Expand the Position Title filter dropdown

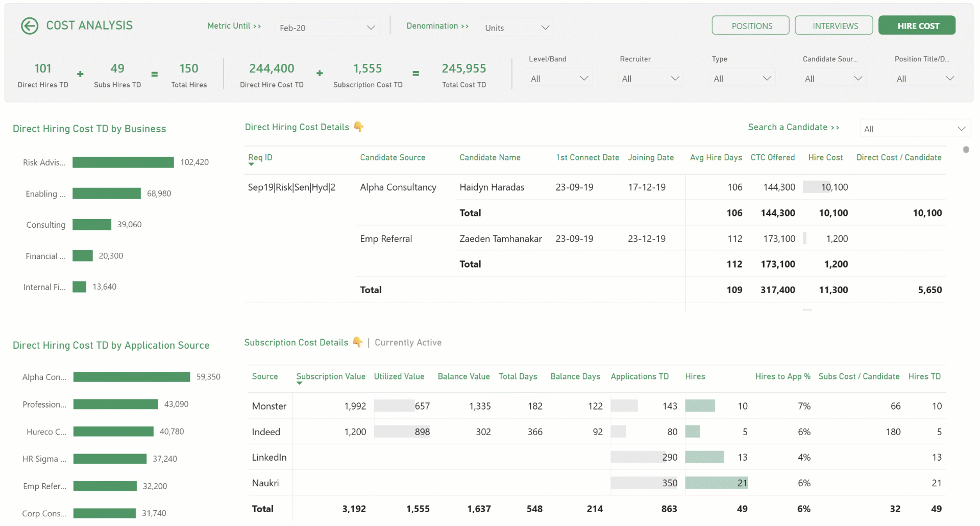925,78
